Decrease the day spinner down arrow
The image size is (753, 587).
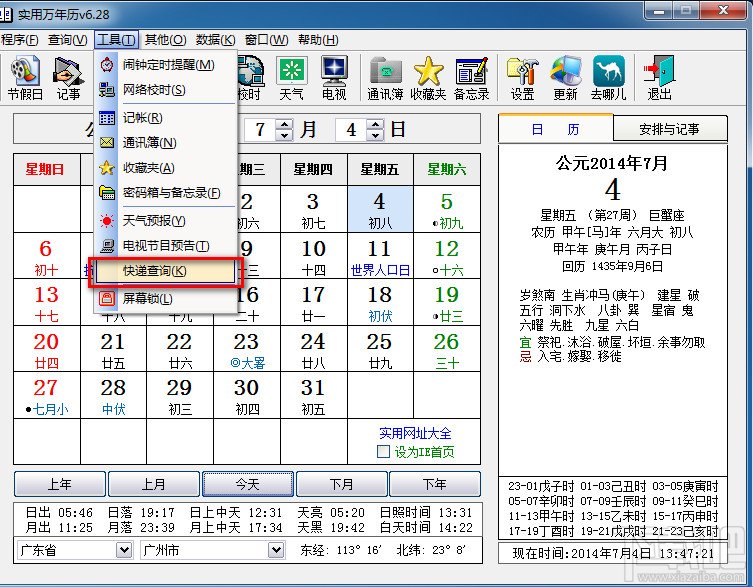pyautogui.click(x=376, y=135)
